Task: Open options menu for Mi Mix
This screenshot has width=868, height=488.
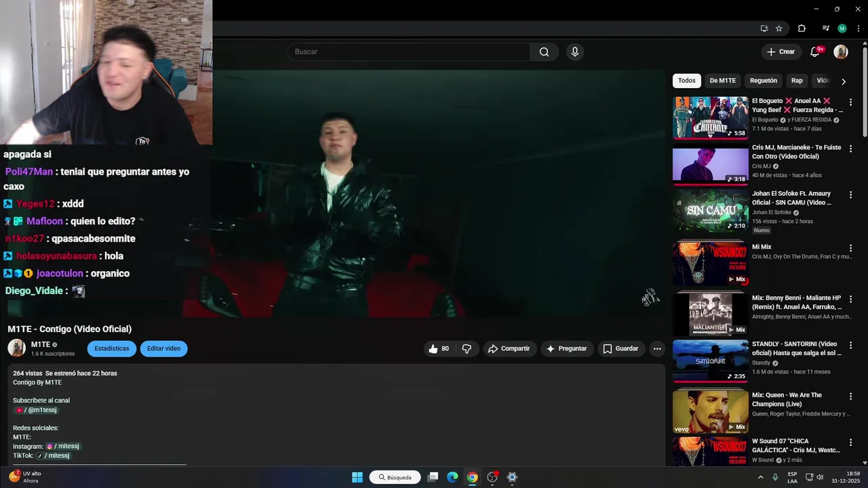Action: (850, 248)
